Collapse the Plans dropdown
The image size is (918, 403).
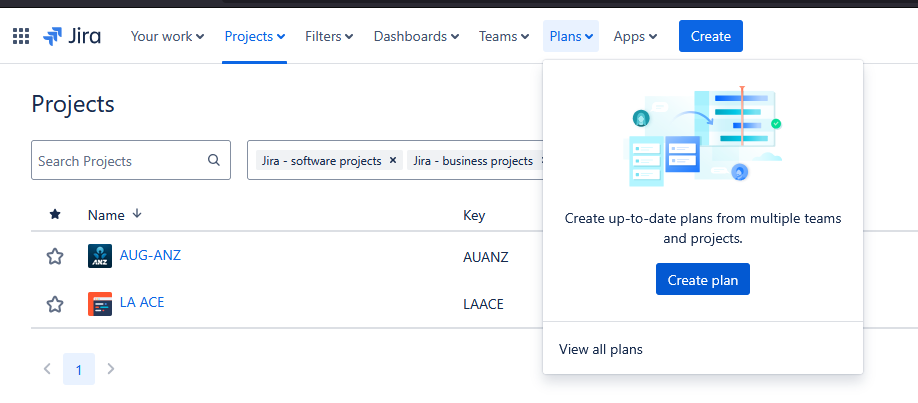coord(571,36)
